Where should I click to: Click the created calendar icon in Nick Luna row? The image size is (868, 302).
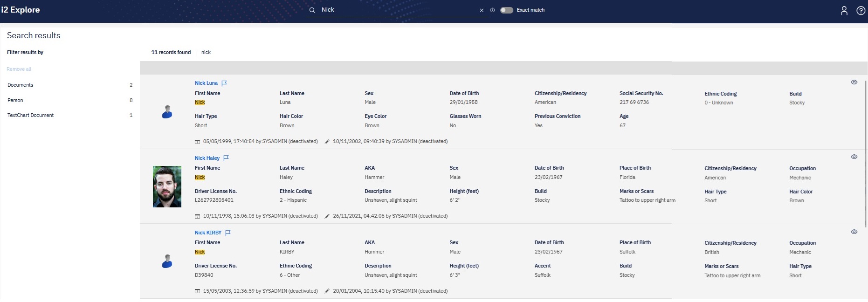[197, 142]
